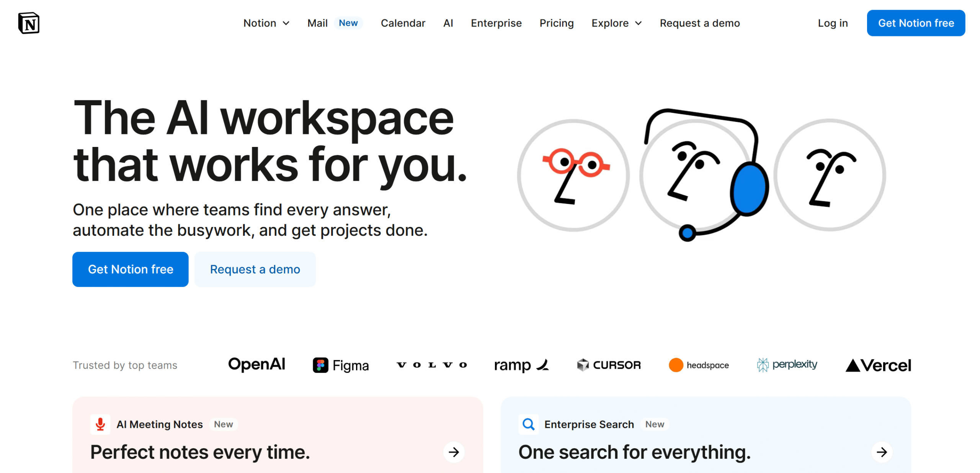Open the Mail menu item

pyautogui.click(x=317, y=23)
